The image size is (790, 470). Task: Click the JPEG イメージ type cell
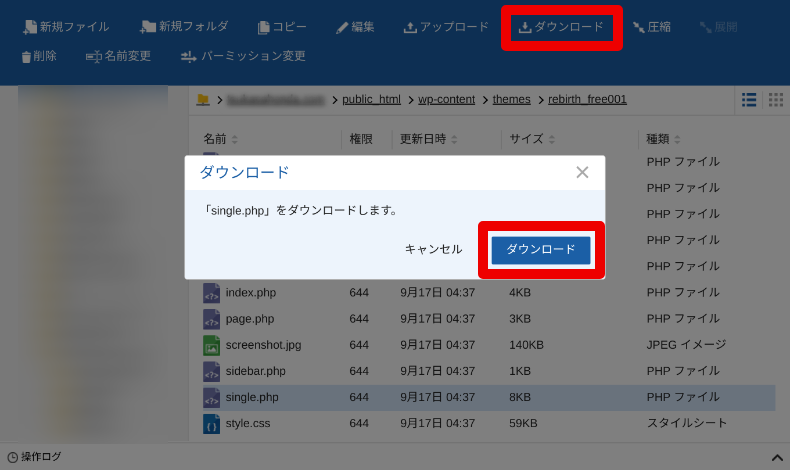pyautogui.click(x=686, y=345)
